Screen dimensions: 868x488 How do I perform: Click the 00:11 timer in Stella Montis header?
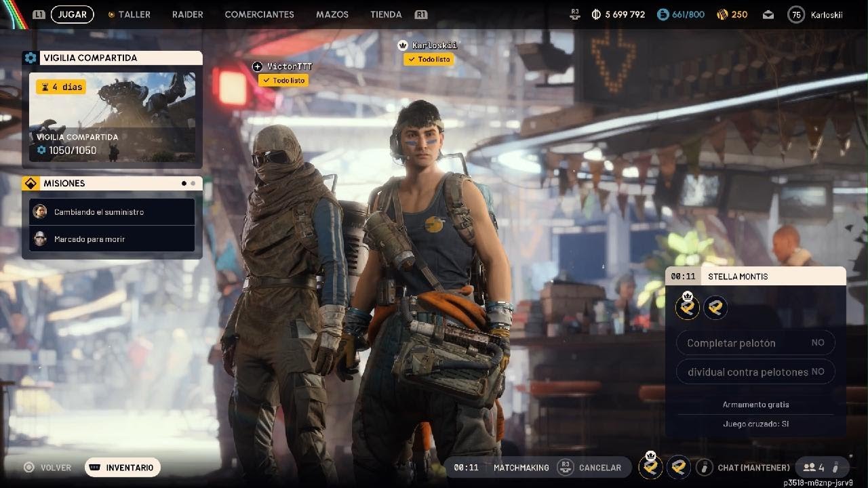684,277
